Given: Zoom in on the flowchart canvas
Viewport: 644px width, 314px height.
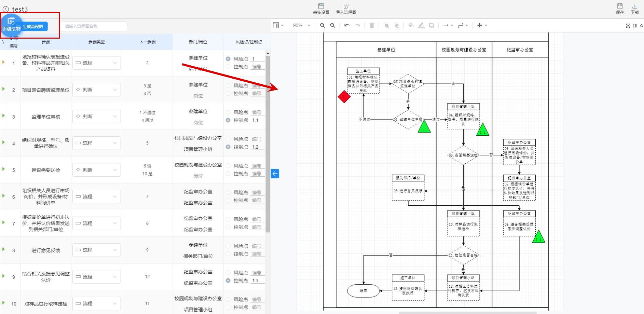Looking at the screenshot, I should 322,25.
